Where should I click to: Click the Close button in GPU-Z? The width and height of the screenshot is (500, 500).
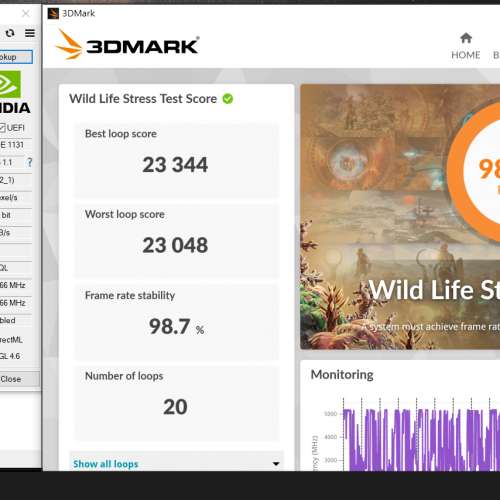(19, 379)
